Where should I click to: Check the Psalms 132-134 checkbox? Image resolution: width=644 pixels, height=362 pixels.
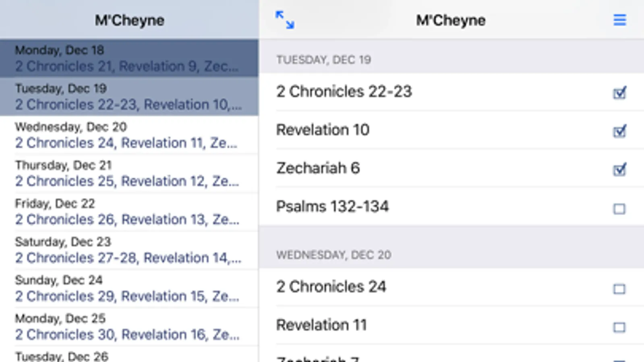pyautogui.click(x=619, y=209)
